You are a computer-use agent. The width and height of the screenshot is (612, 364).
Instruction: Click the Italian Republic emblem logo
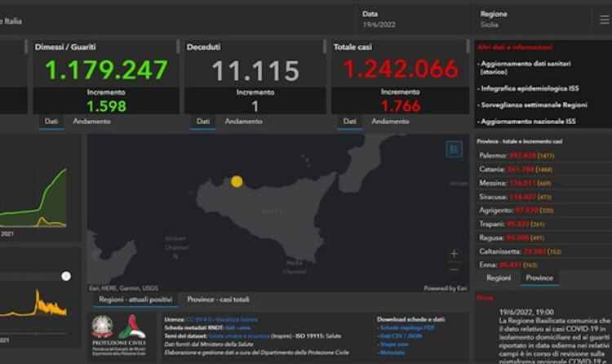[x=102, y=327]
